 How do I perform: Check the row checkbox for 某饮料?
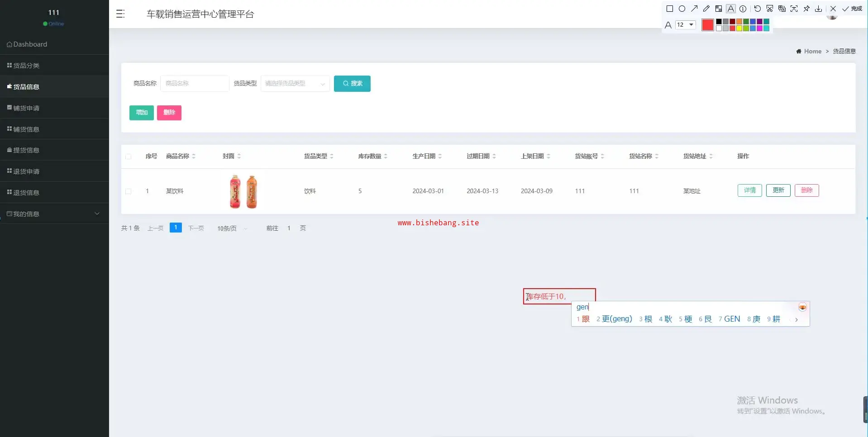pos(129,191)
